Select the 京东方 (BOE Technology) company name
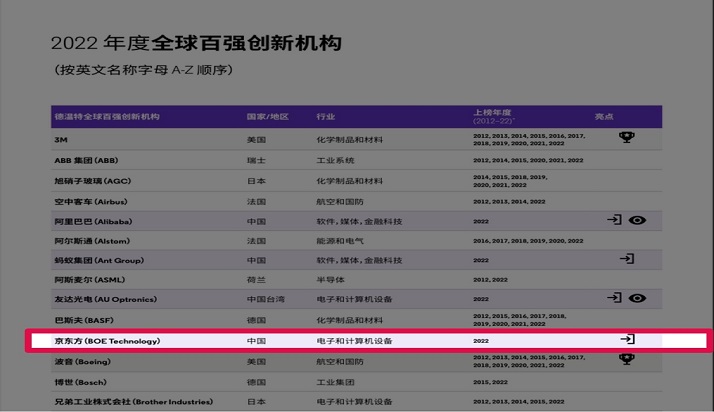The image size is (714, 412). 107,341
